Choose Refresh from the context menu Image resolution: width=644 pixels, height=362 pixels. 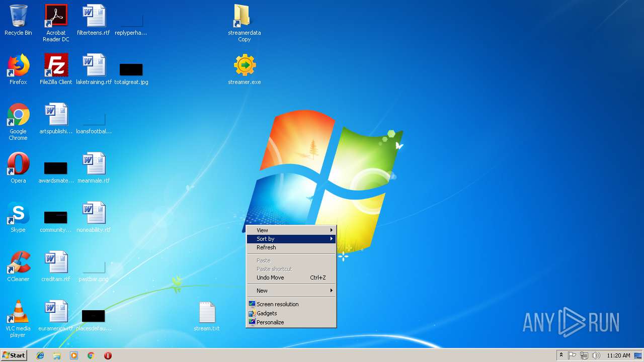[291, 247]
